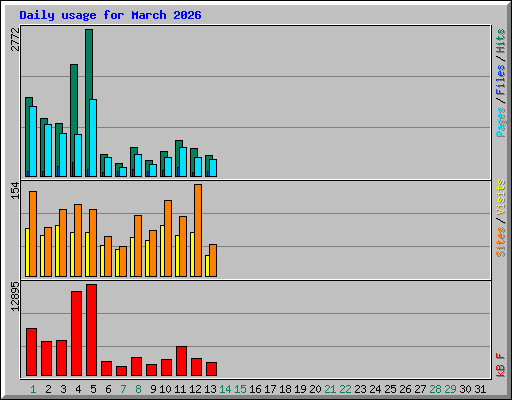Click day 16 on the x-axis
The height and width of the screenshot is (400, 512).
pyautogui.click(x=255, y=389)
